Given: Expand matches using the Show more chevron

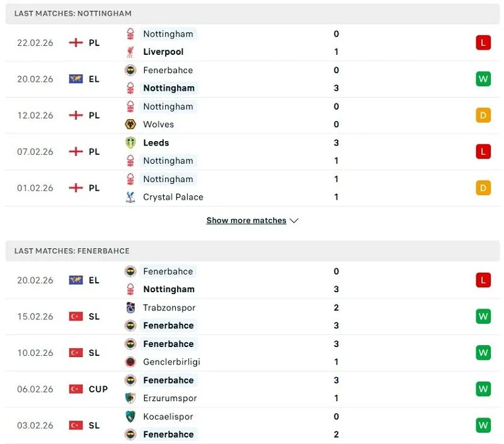Looking at the screenshot, I should (x=294, y=220).
